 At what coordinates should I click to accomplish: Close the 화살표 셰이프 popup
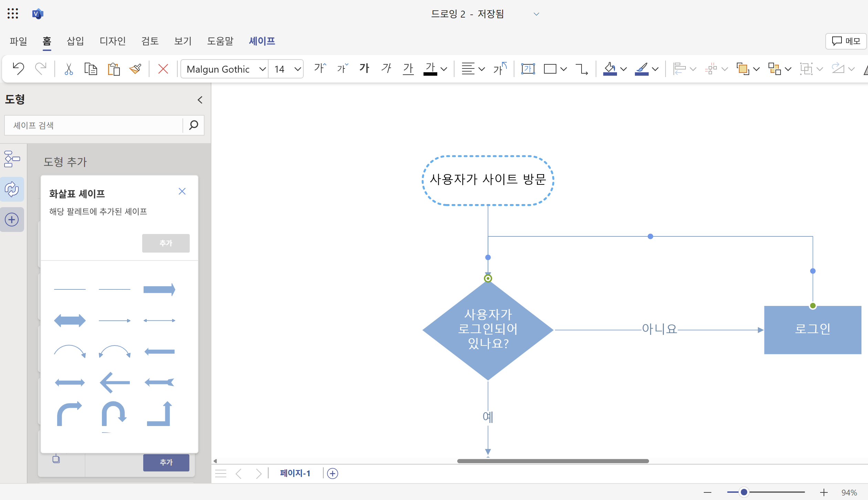pos(182,191)
